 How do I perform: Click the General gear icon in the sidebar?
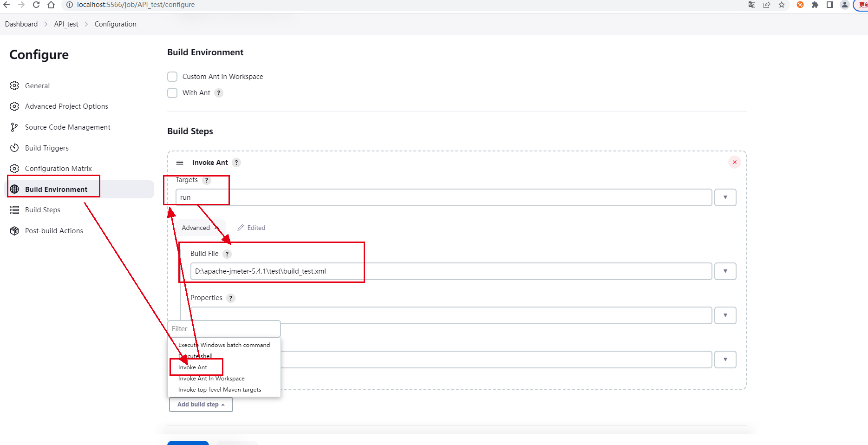click(14, 85)
